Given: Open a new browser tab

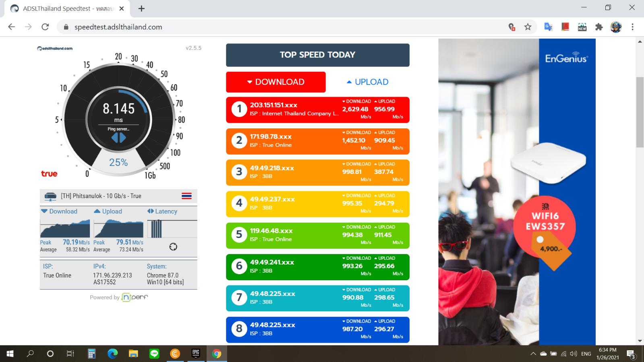Looking at the screenshot, I should 141,8.
